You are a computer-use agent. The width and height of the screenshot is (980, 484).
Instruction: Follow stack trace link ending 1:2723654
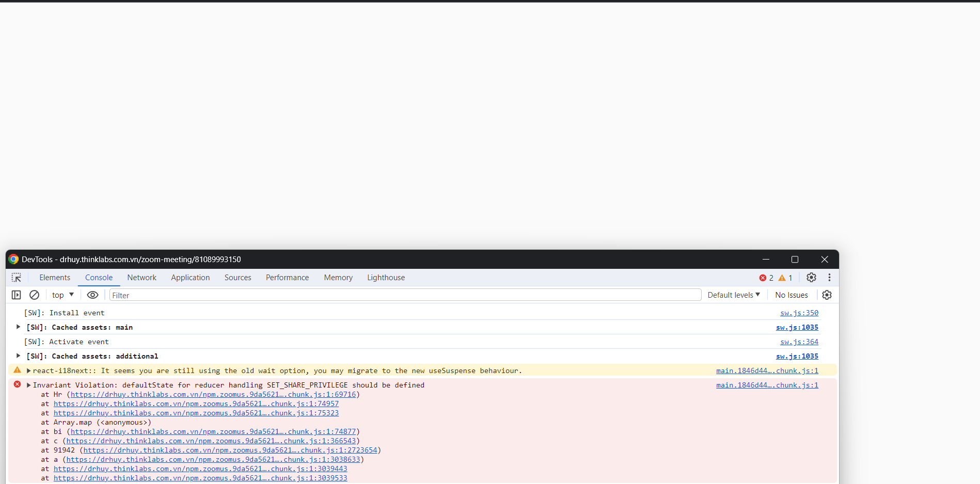tap(230, 450)
